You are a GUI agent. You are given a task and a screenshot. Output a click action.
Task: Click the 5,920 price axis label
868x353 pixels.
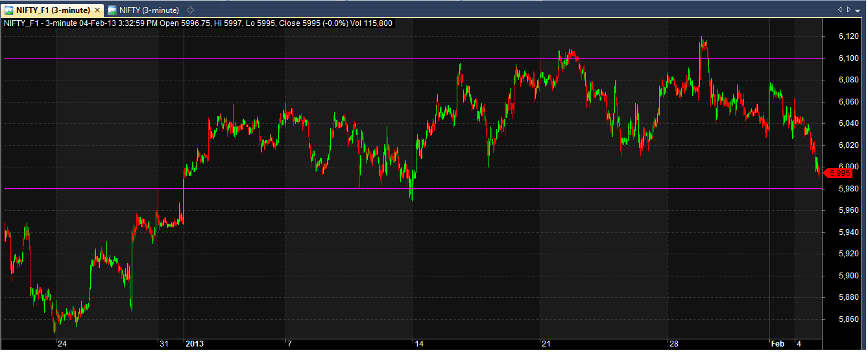(x=849, y=254)
